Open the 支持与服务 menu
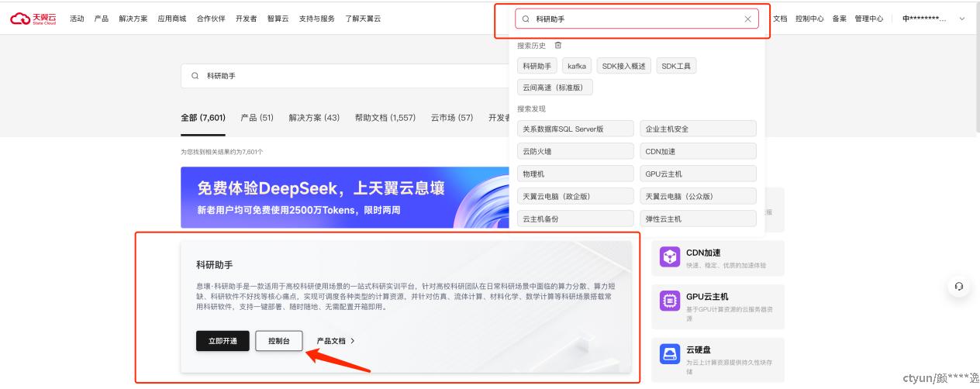The width and height of the screenshot is (980, 389). tap(317, 19)
